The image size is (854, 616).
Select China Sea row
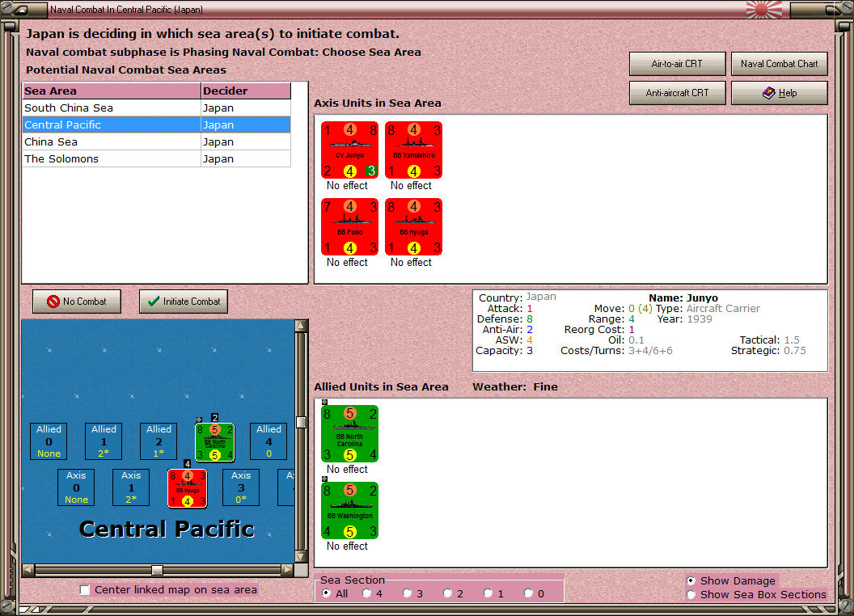tap(156, 141)
